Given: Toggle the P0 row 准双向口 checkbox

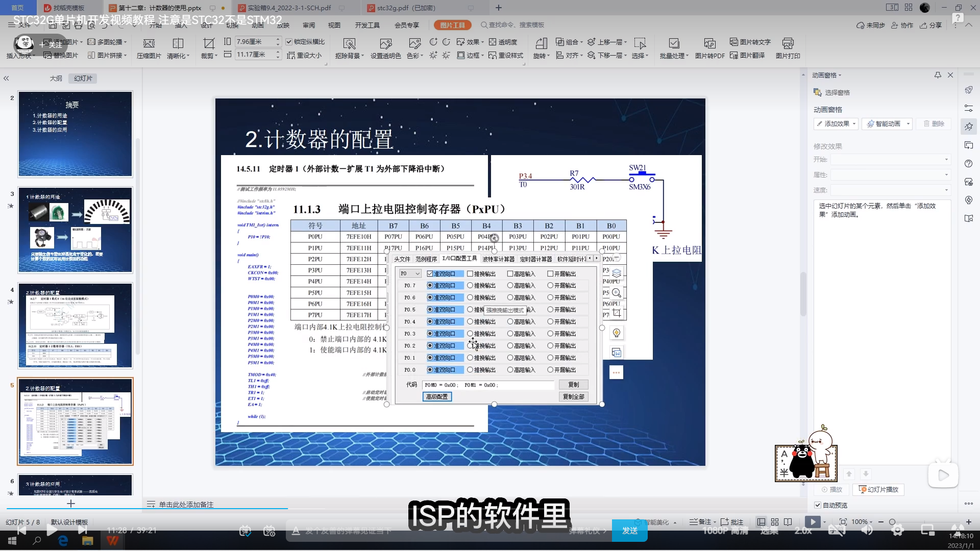Looking at the screenshot, I should tap(430, 274).
